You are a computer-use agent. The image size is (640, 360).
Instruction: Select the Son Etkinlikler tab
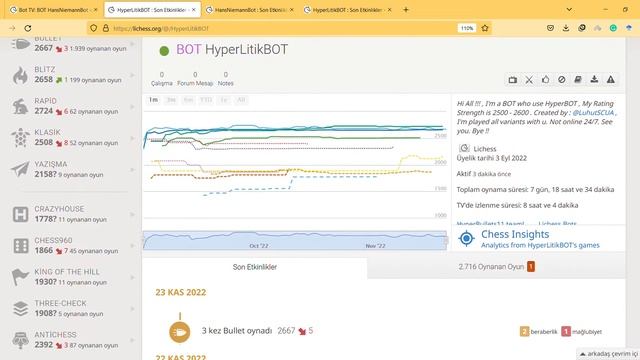255,267
